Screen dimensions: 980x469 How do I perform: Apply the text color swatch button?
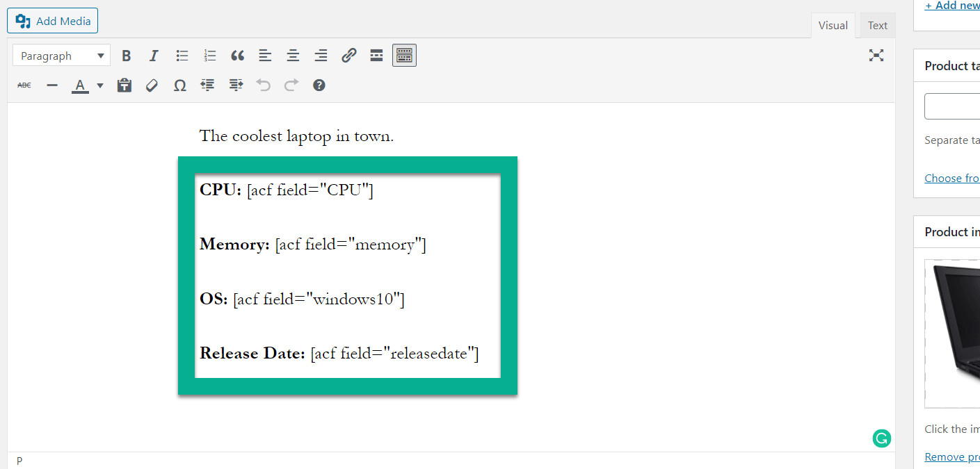coord(80,85)
